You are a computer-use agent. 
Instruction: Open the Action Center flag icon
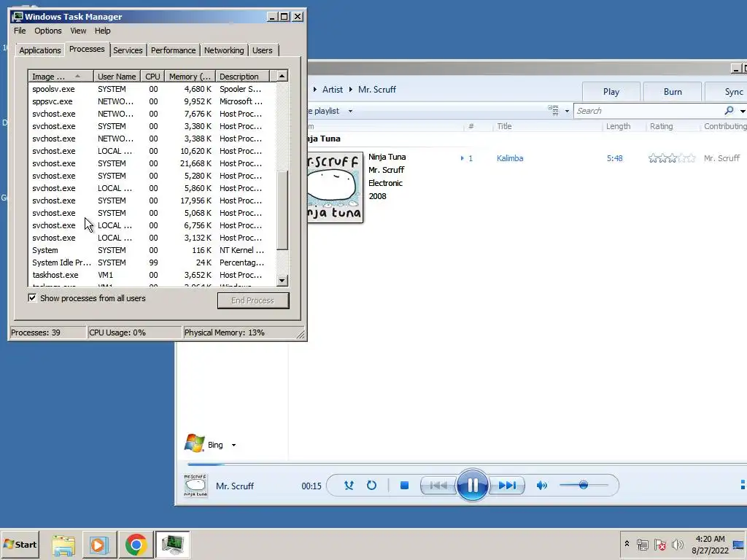coord(659,544)
